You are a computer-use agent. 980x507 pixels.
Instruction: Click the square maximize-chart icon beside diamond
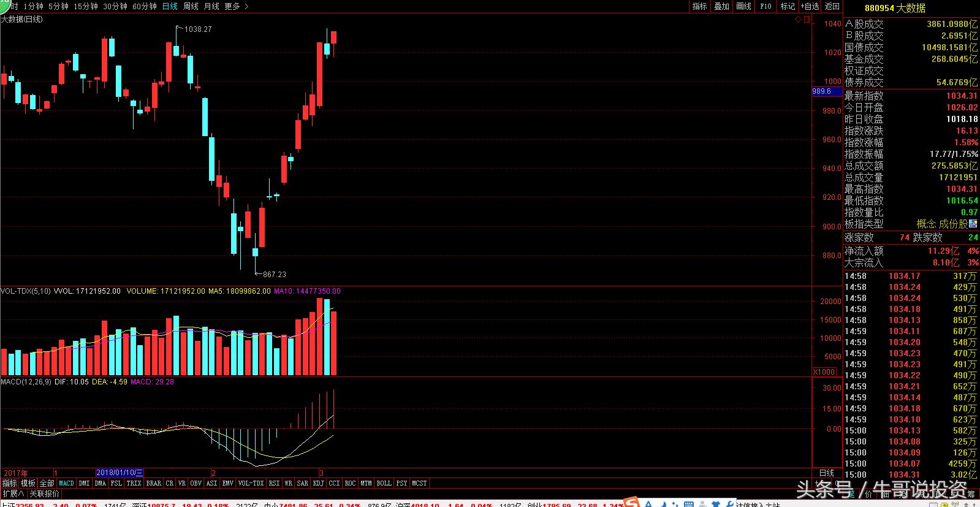[x=807, y=20]
